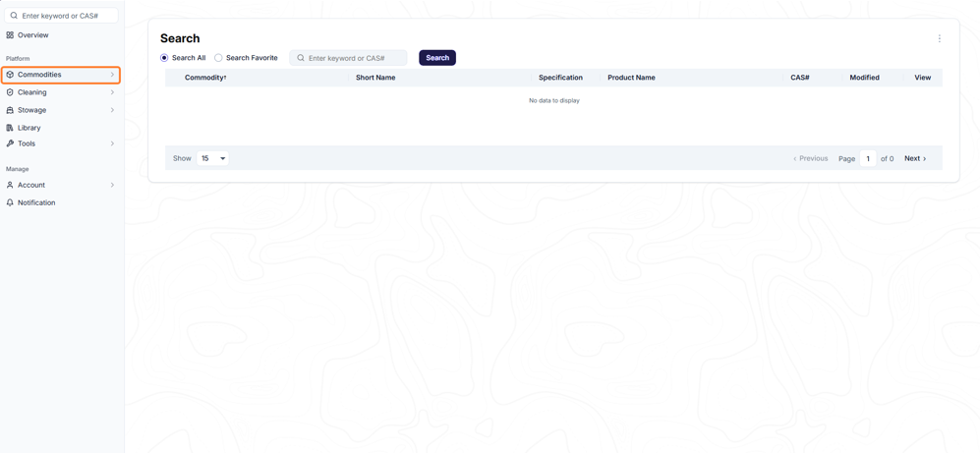980x453 pixels.
Task: Click the Commodities cube icon
Action: (x=10, y=75)
